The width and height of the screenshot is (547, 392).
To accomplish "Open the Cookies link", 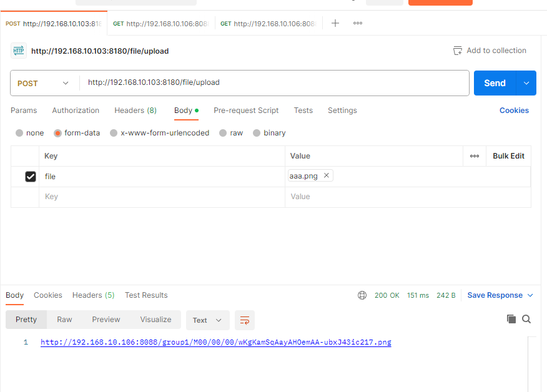I will [x=514, y=110].
